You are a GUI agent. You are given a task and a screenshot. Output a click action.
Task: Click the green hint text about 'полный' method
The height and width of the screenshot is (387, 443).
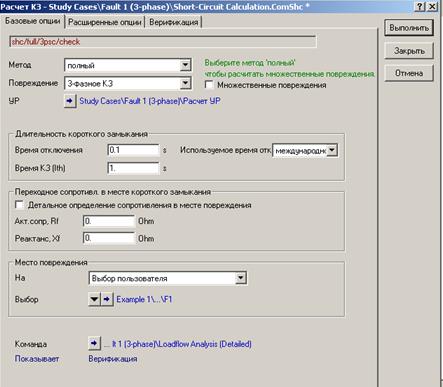(289, 68)
